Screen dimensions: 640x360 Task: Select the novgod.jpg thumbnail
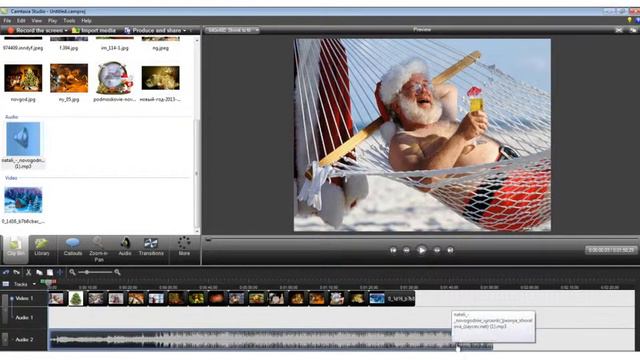(x=23, y=78)
